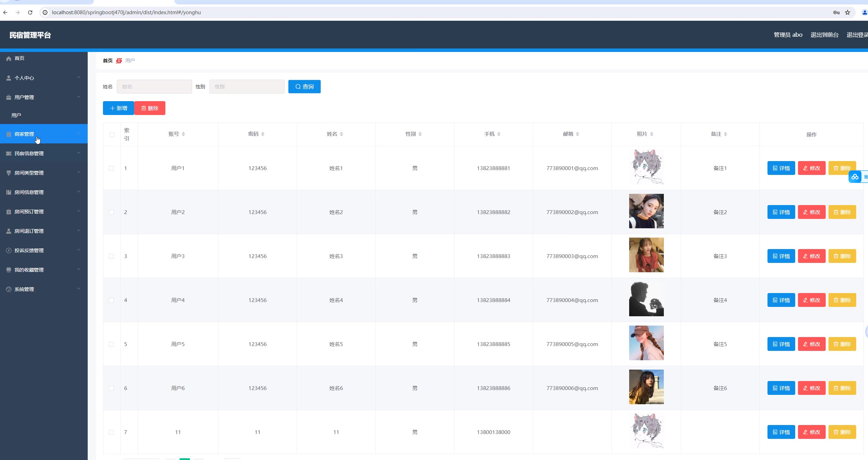
Task: Toggle the select-all header checkbox
Action: (x=112, y=135)
